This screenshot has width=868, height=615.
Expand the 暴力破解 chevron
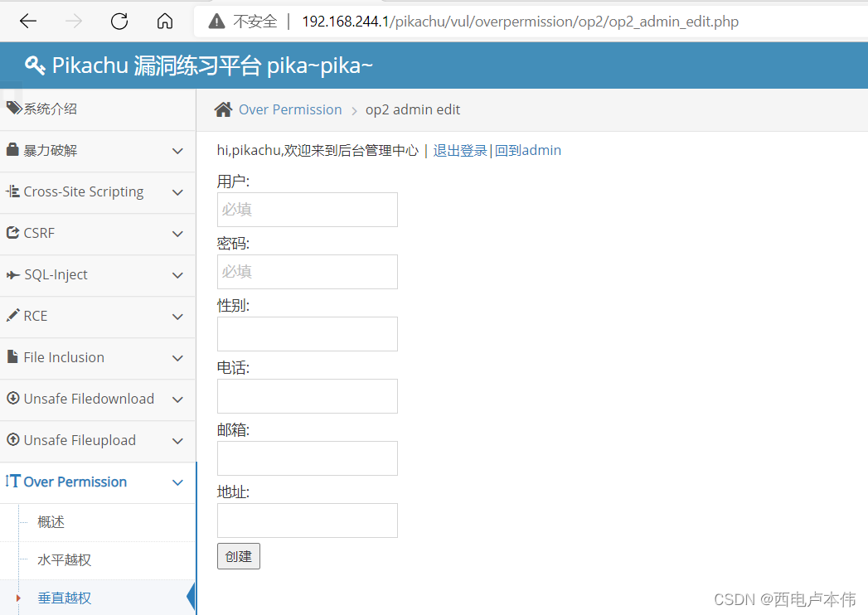coord(177,151)
